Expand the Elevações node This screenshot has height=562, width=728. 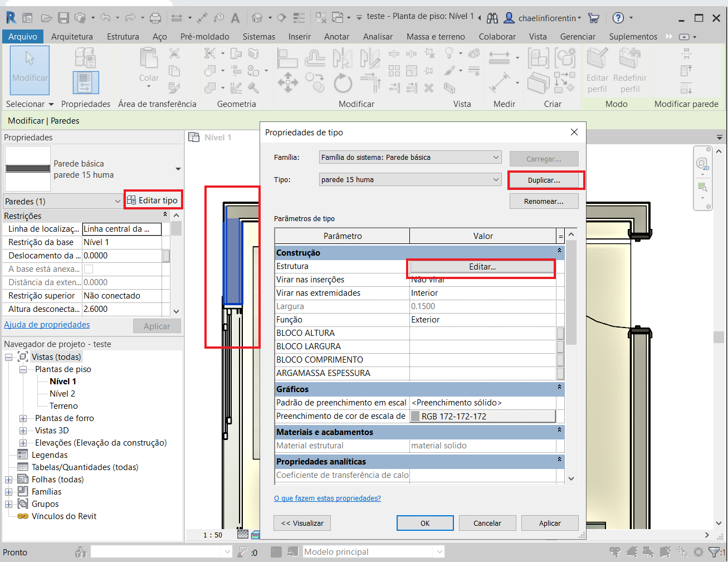23,443
